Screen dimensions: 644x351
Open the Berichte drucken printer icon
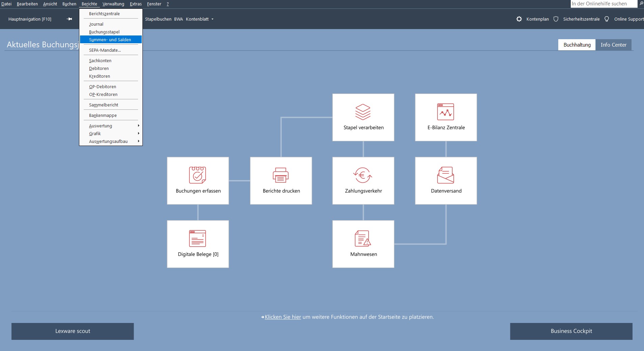point(281,175)
